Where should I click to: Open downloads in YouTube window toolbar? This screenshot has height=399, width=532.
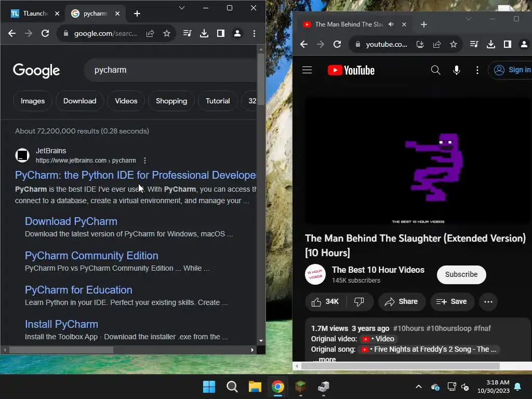(490, 44)
